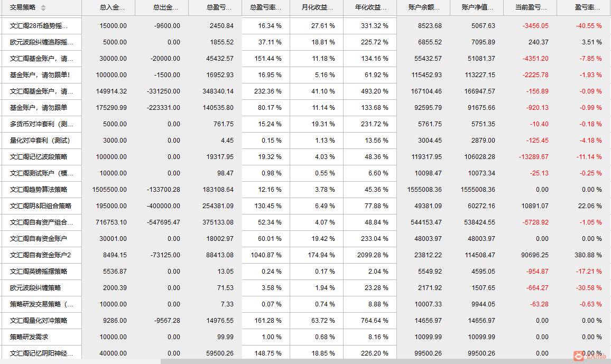Click the 总盈亏率 column header
Viewport: 611px width, 364px height.
tap(263, 8)
